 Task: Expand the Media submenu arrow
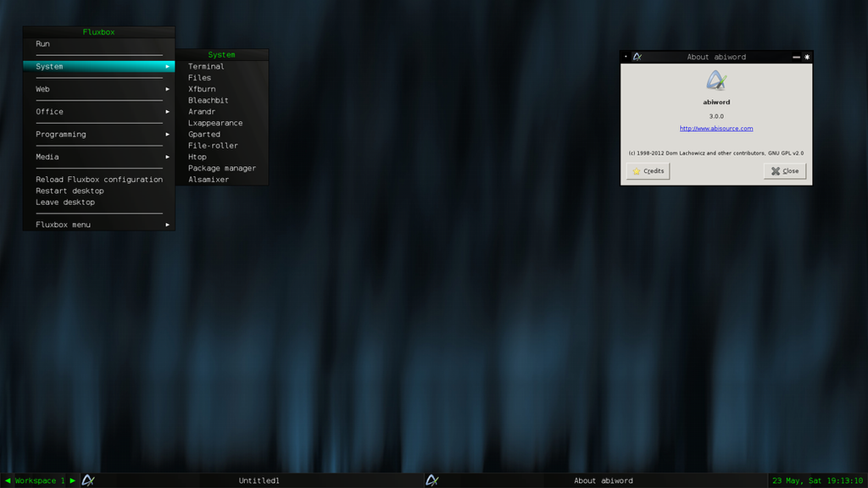[167, 157]
